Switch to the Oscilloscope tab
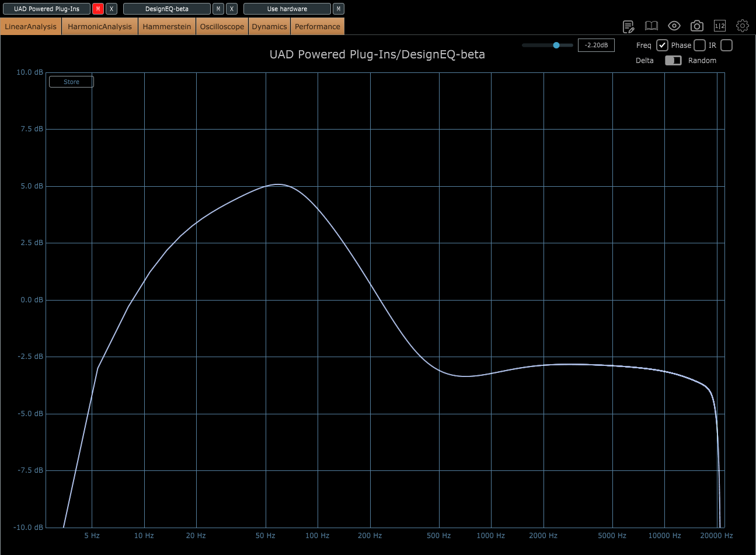The image size is (756, 555). click(x=222, y=26)
